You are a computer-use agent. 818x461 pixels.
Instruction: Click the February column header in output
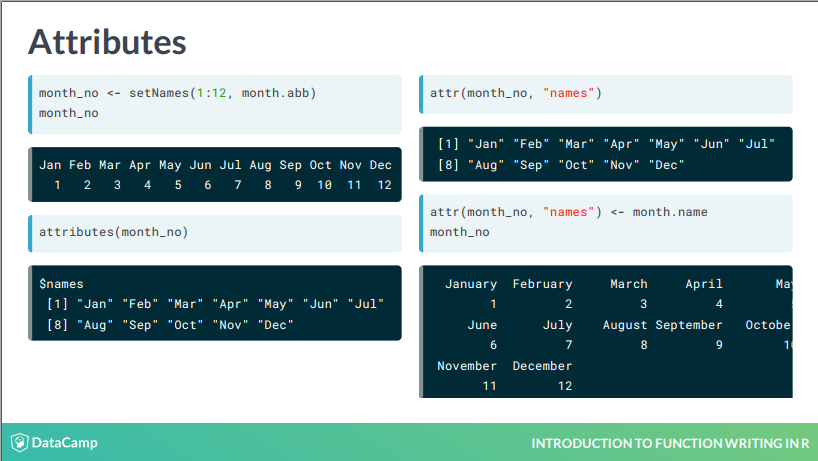coord(543,284)
